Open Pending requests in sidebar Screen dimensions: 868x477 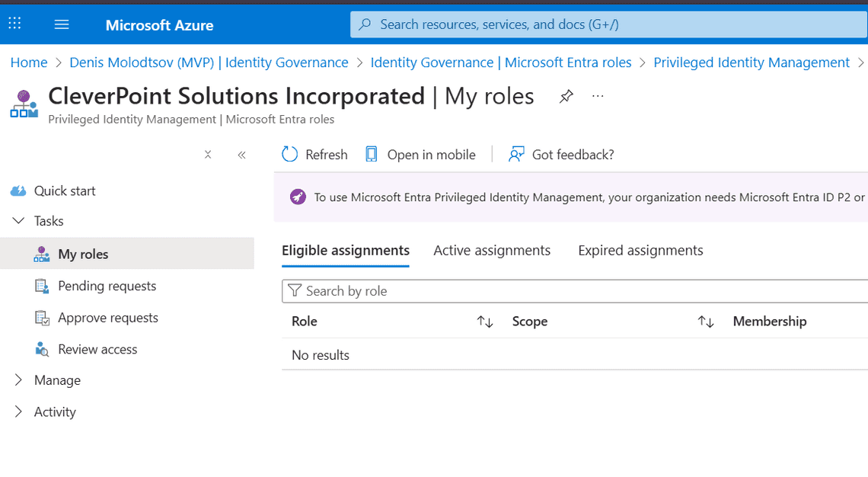pyautogui.click(x=107, y=286)
